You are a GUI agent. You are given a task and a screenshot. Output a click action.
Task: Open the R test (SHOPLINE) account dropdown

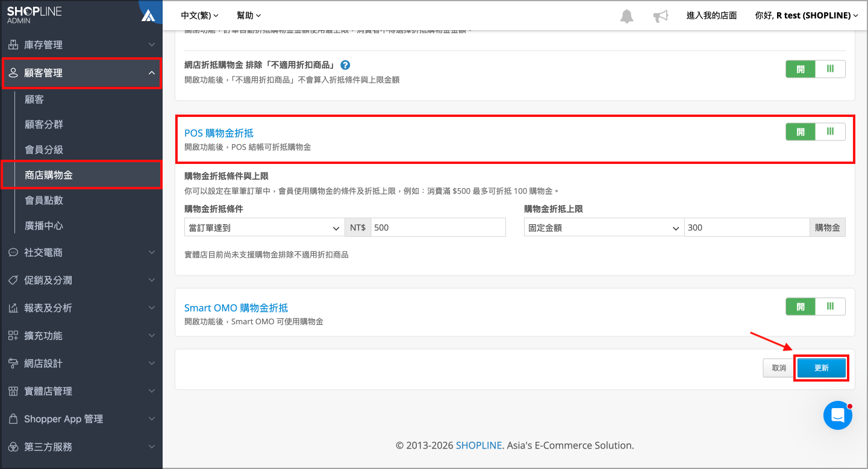[807, 16]
